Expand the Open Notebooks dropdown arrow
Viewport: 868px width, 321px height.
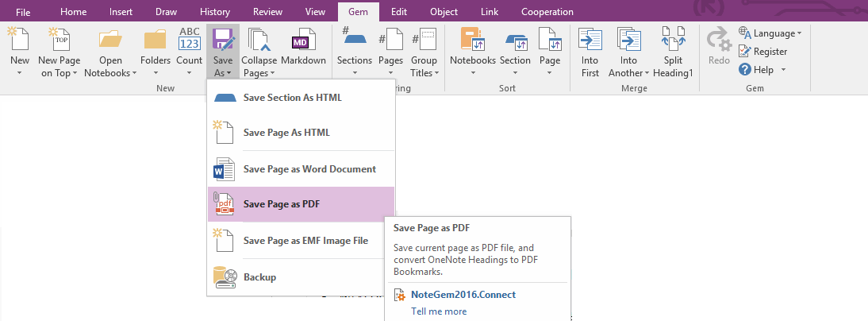tap(134, 73)
